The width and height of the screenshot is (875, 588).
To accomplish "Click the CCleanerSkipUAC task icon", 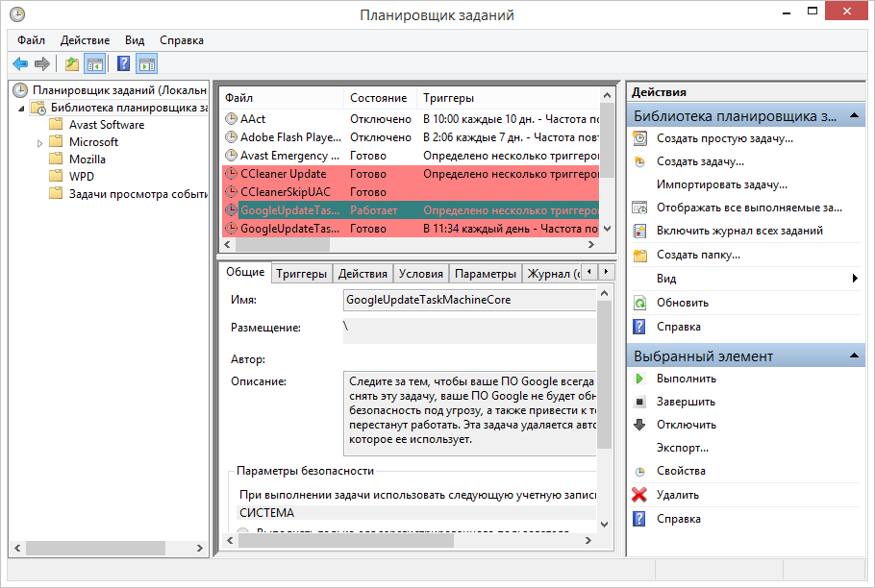I will [x=231, y=192].
